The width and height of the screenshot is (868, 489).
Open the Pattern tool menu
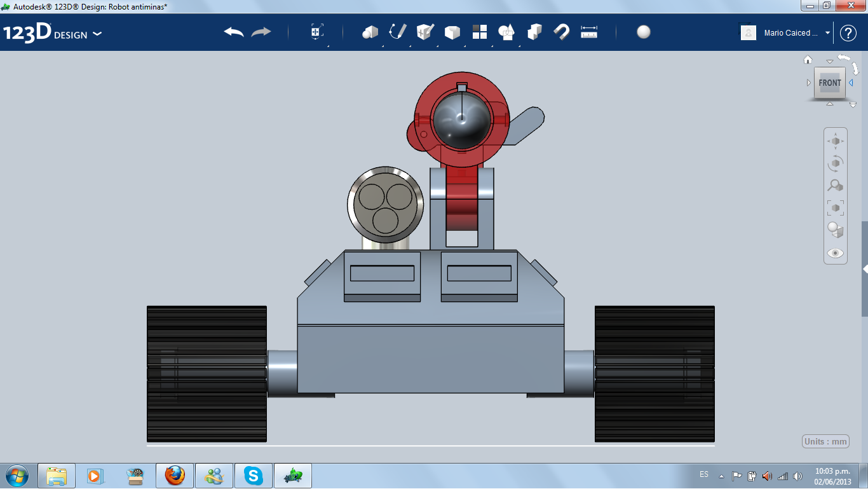point(480,32)
